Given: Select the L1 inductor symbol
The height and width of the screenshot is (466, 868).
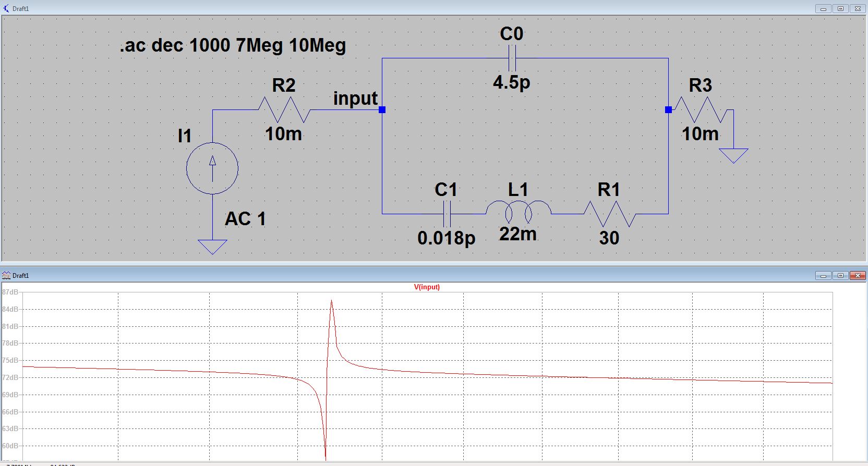Looking at the screenshot, I should (x=518, y=211).
